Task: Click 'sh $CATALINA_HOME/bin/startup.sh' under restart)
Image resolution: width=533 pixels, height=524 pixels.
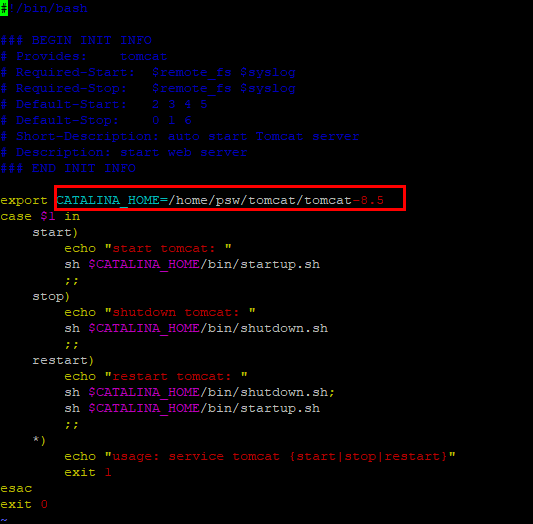Action: tap(192, 408)
